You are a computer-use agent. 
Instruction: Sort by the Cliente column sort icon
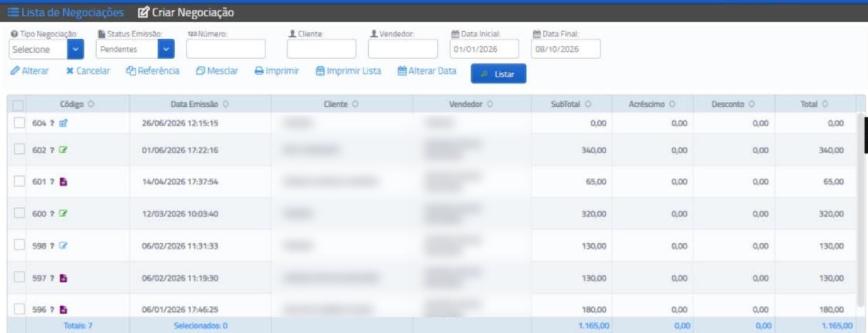[x=355, y=104]
